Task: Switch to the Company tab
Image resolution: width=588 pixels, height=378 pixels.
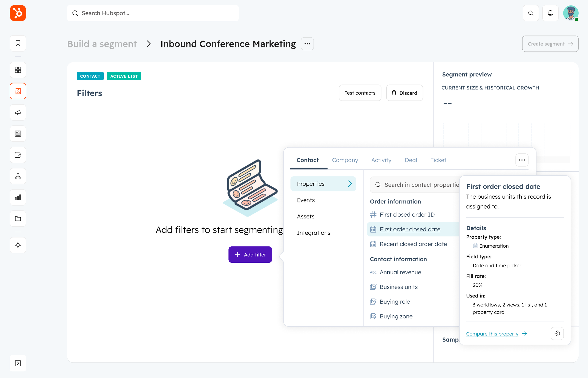Action: [x=345, y=160]
